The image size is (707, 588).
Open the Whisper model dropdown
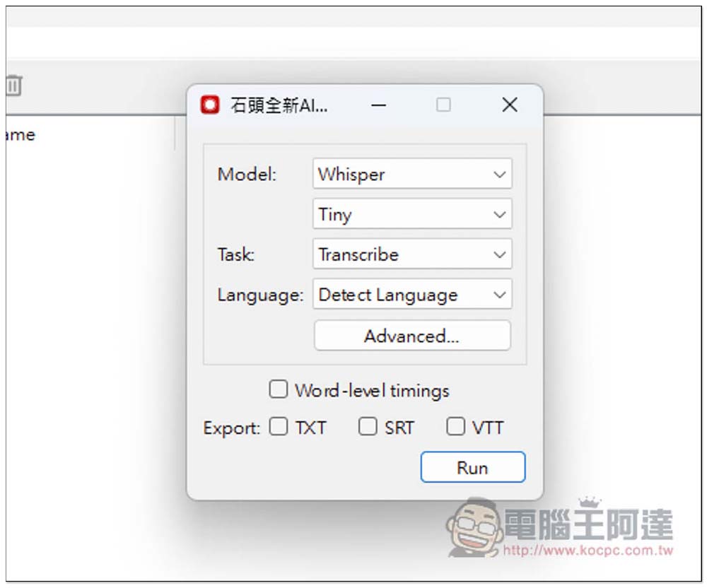pos(412,174)
